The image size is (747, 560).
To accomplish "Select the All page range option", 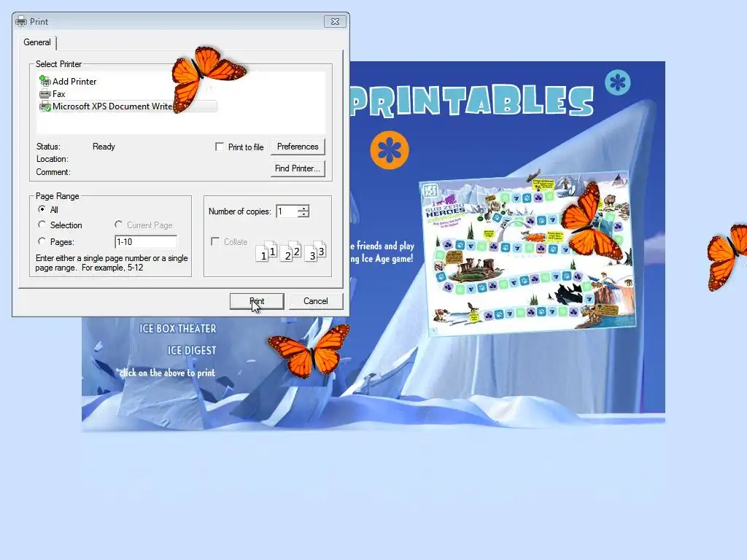I will [42, 209].
